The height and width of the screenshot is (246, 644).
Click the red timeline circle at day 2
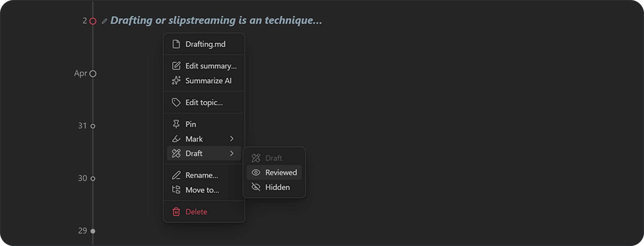coord(93,21)
